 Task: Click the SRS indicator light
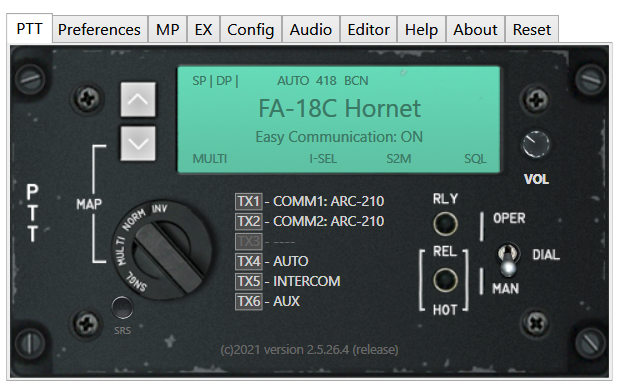pos(122,308)
